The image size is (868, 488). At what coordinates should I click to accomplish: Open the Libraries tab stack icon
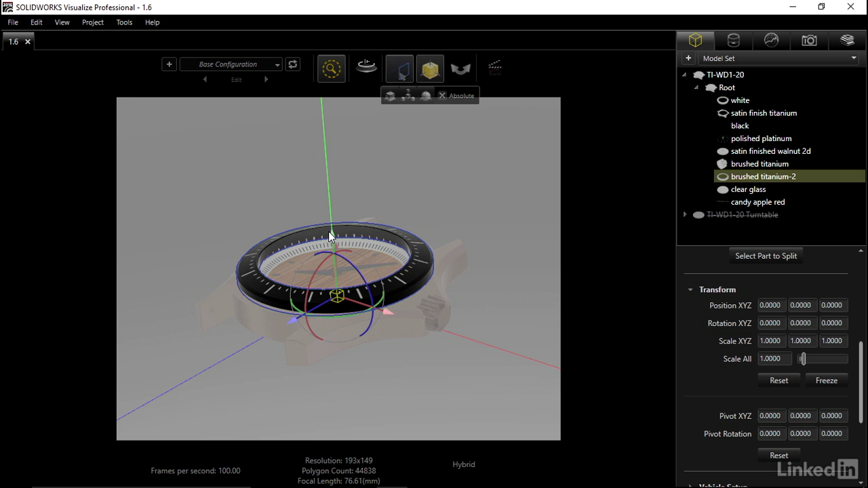(x=847, y=41)
